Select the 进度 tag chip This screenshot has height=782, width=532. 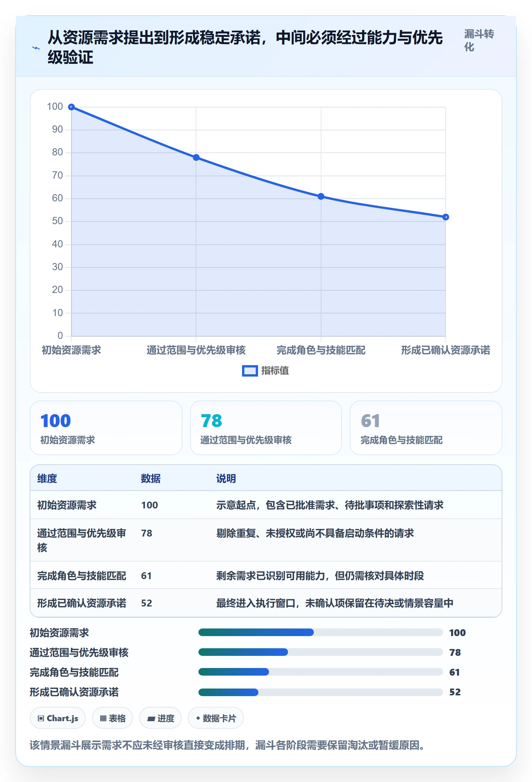[160, 718]
